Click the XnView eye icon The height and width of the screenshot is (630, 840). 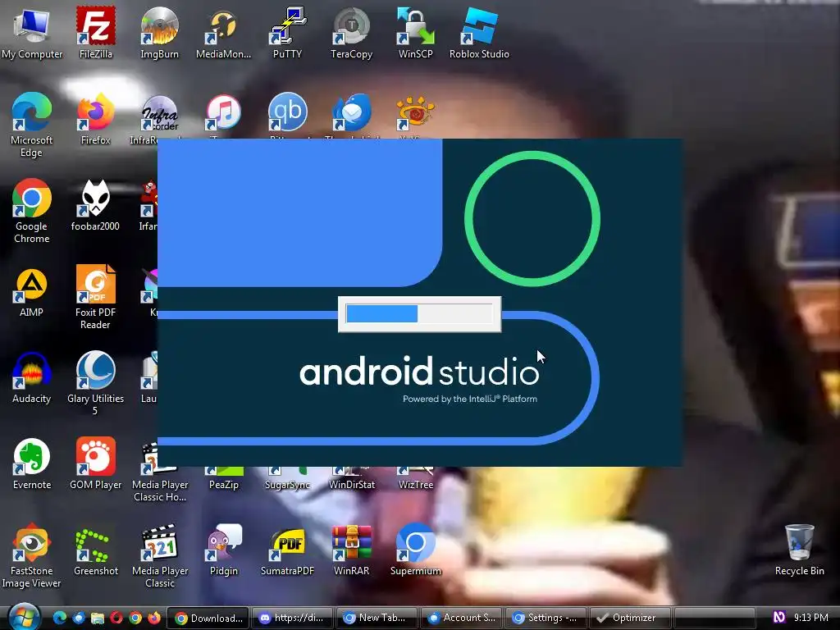[x=415, y=112]
